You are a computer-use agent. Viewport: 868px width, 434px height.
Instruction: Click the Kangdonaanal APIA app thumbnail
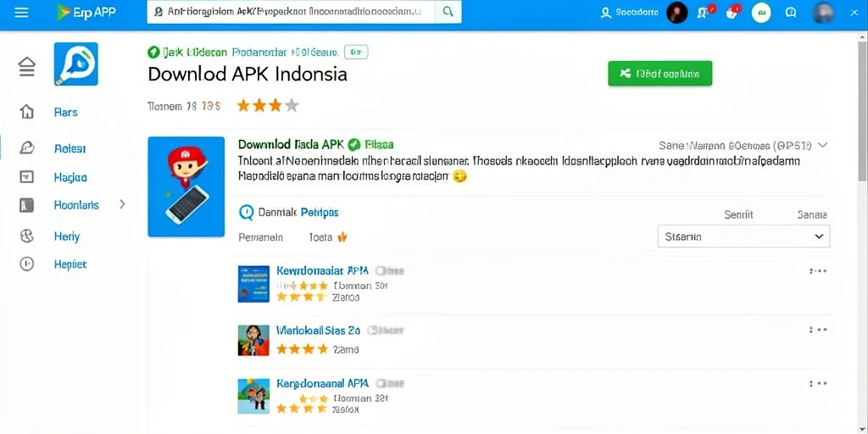[253, 397]
